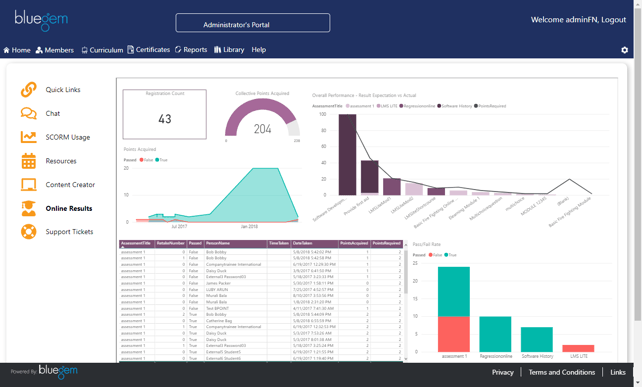Sort table by TimeTaken column header
The width and height of the screenshot is (642, 387).
tap(279, 244)
